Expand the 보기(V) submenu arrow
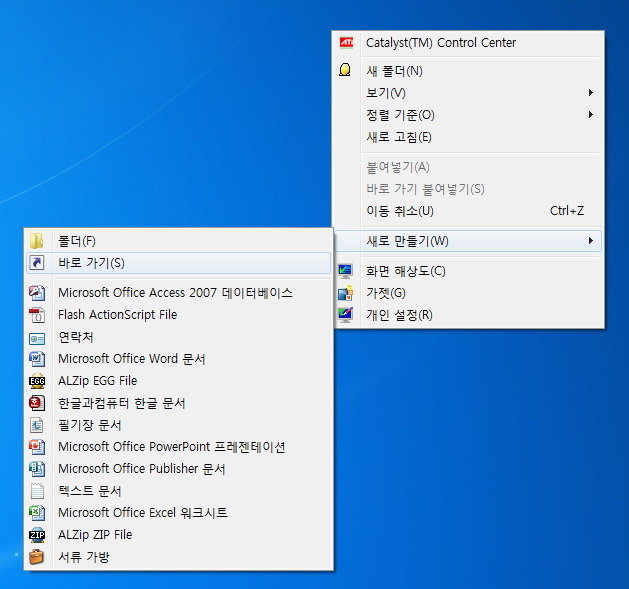Image resolution: width=629 pixels, height=589 pixels. 590,93
